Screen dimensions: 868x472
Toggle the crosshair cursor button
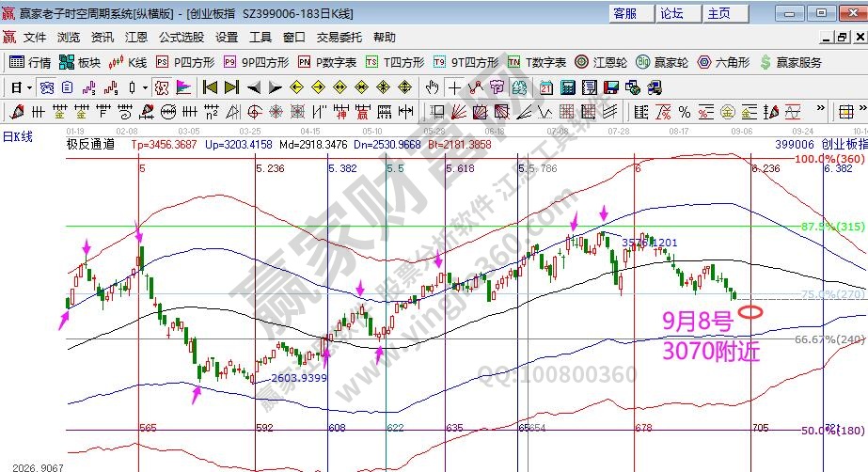[x=454, y=87]
